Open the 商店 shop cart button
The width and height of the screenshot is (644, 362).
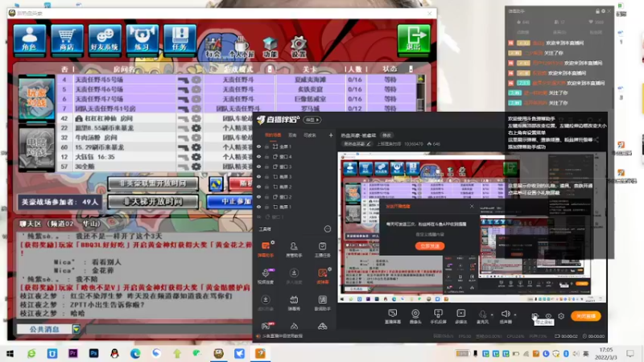point(67,39)
